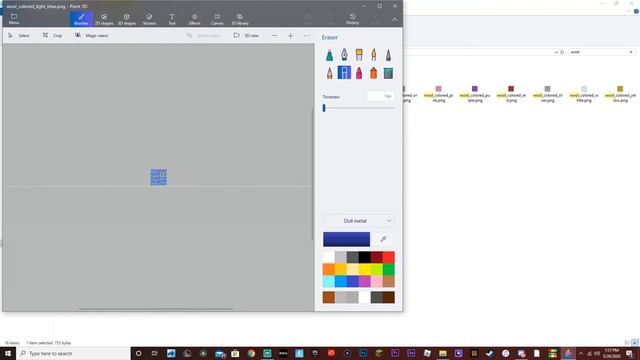This screenshot has height=360, width=640.
Task: Select the Crayon brush
Action: [x=359, y=73]
